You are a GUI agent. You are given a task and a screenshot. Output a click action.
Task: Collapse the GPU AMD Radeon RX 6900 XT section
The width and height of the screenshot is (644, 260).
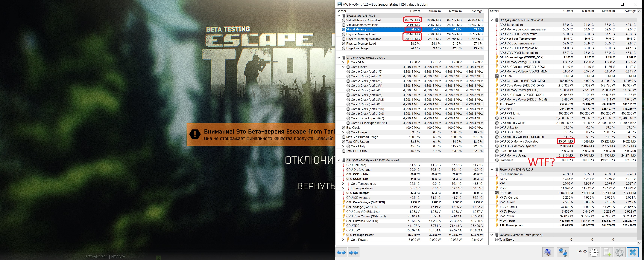tap(492, 20)
